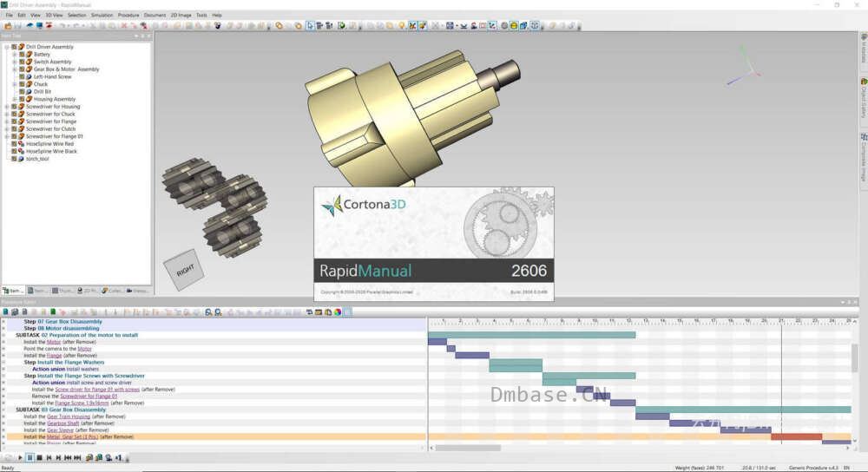Click the timeline horizontal scrollbar thumb

(x=468, y=448)
